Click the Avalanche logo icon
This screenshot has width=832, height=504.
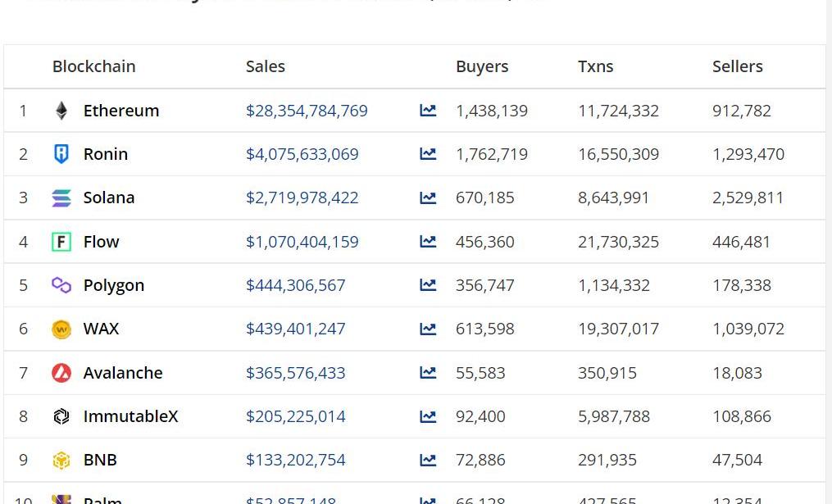coord(61,373)
